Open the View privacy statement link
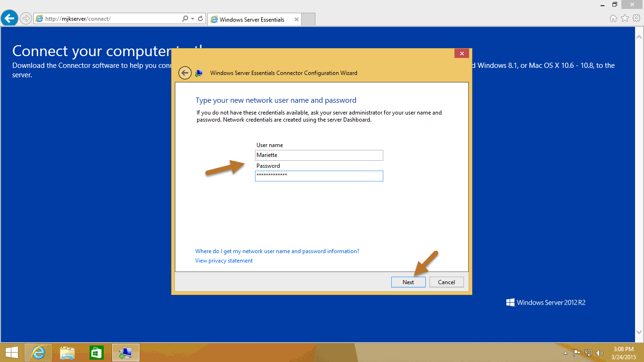This screenshot has width=644, height=362. tap(224, 261)
